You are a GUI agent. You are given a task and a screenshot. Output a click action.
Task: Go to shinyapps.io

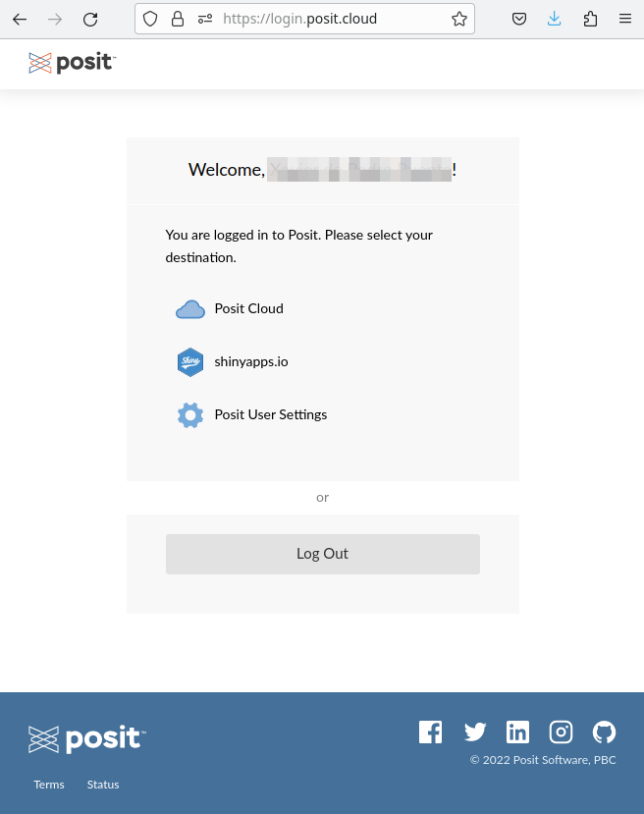coord(251,362)
